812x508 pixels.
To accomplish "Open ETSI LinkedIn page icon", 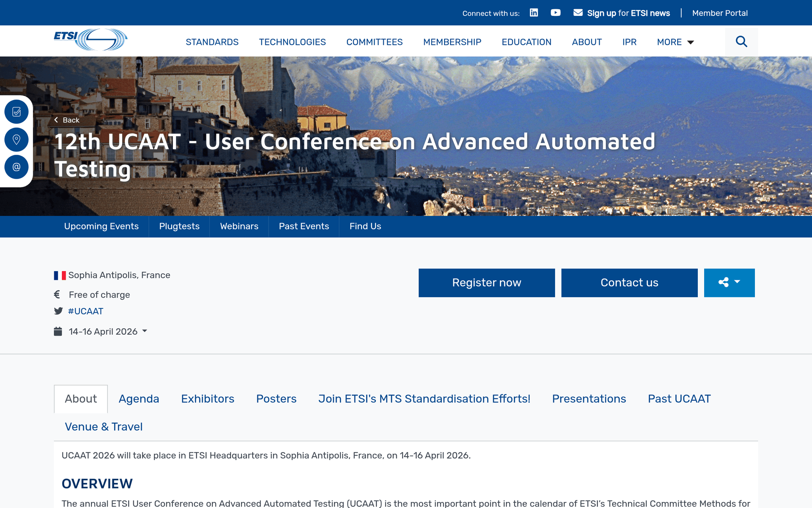I will [534, 13].
